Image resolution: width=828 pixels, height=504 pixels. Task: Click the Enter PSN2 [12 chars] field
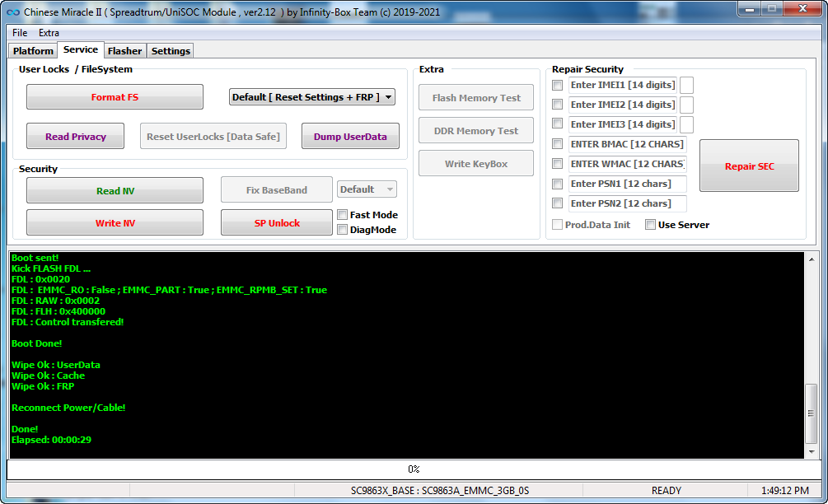point(627,203)
